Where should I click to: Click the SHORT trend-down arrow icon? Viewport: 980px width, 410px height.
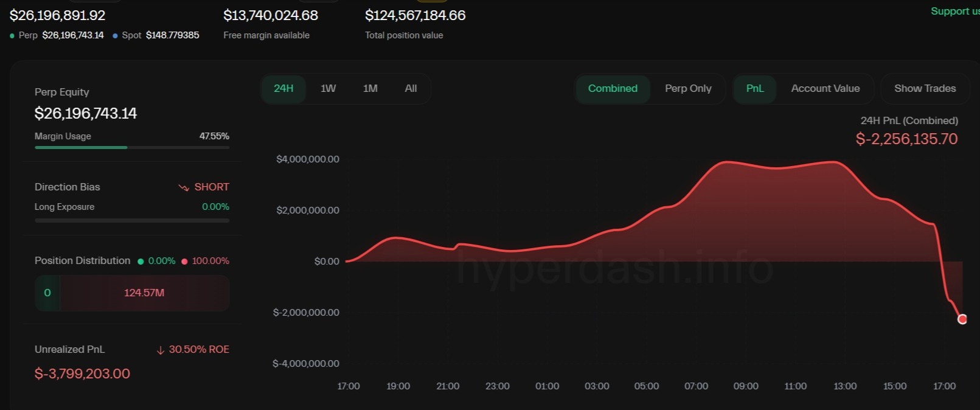pyautogui.click(x=183, y=187)
